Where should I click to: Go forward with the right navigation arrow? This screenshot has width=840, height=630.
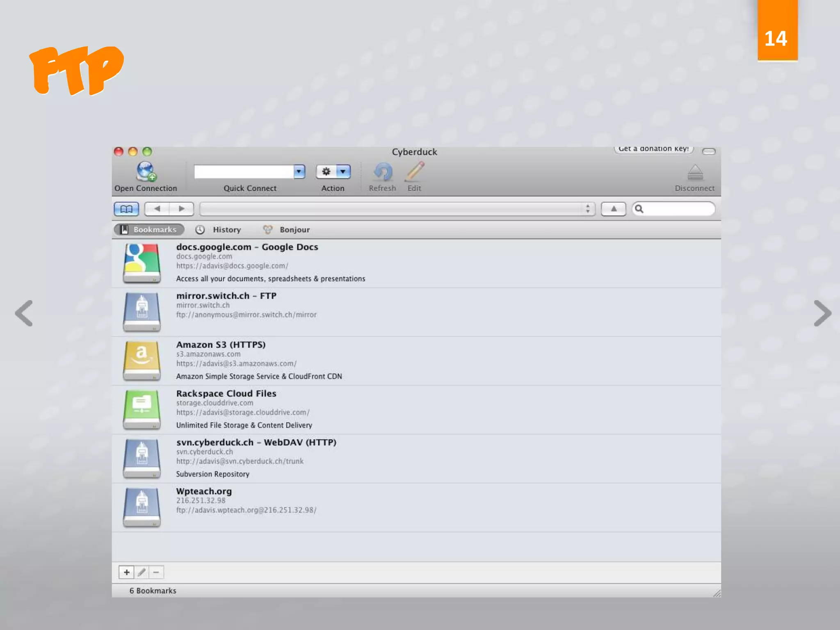pos(181,209)
